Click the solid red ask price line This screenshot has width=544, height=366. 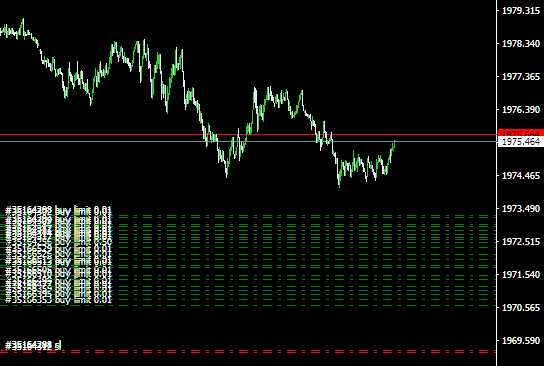(248, 134)
